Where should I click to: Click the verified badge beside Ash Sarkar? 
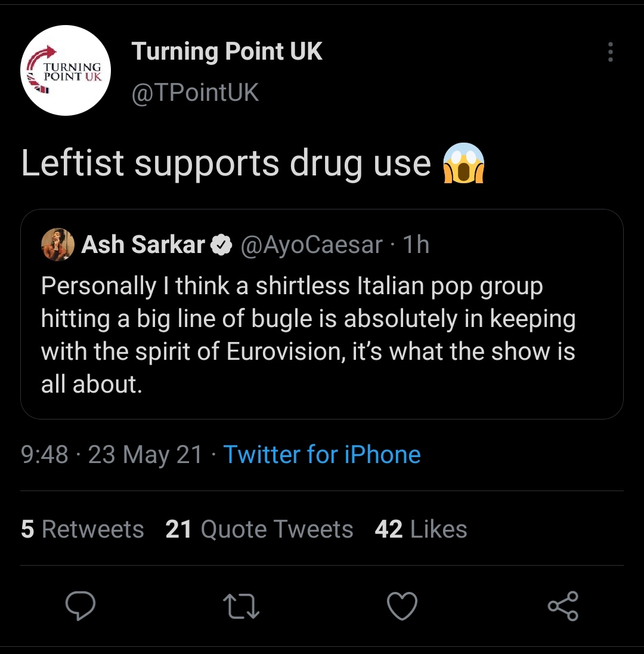pyautogui.click(x=222, y=245)
